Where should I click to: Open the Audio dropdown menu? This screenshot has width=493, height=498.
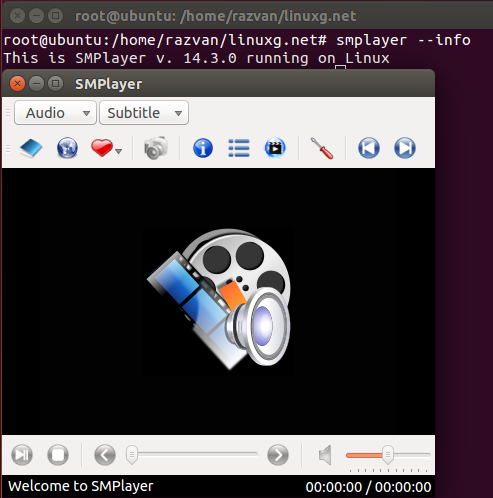click(x=55, y=113)
